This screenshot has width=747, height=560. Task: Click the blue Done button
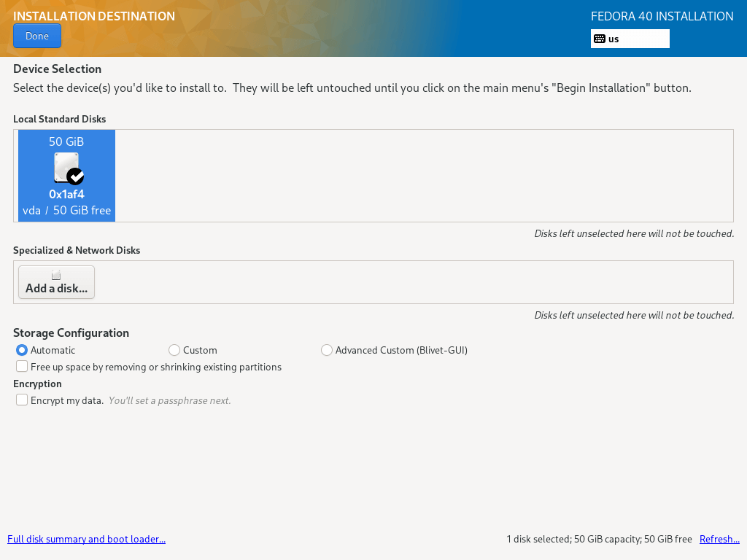point(37,36)
